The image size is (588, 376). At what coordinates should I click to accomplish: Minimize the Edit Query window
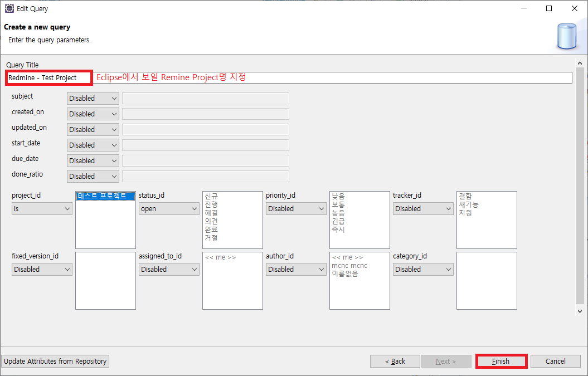524,8
